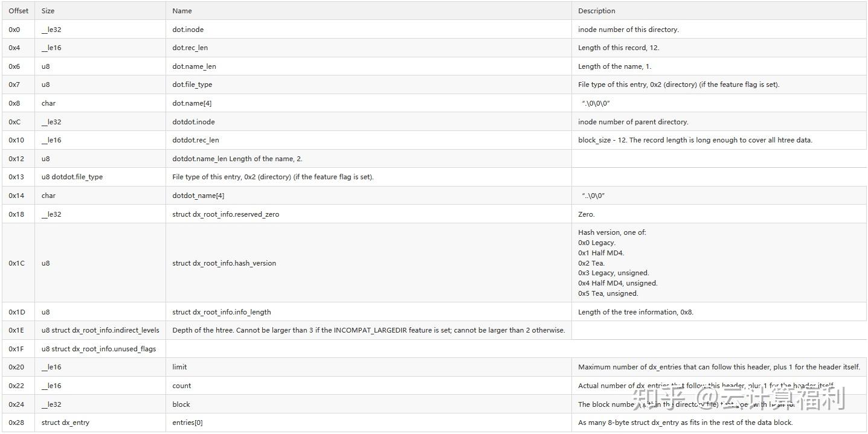This screenshot has width=868, height=434.
Task: Click the Size column header
Action: click(x=48, y=11)
